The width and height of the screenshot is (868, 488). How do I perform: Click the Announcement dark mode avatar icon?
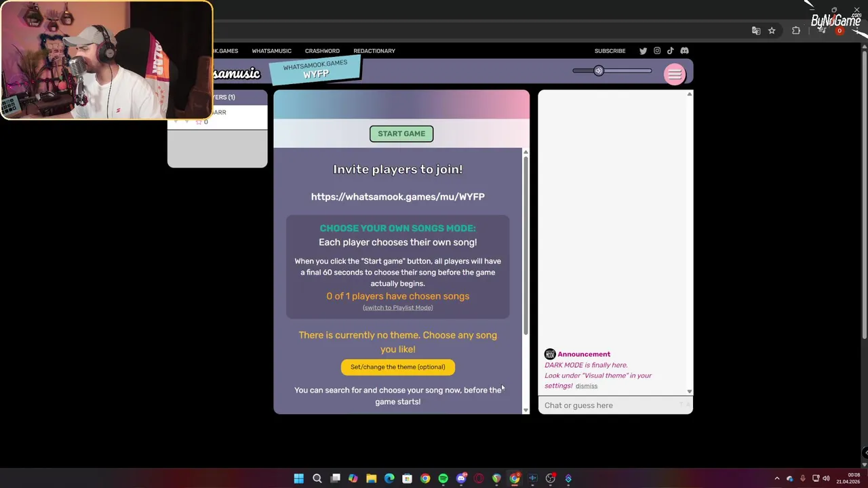(x=550, y=354)
